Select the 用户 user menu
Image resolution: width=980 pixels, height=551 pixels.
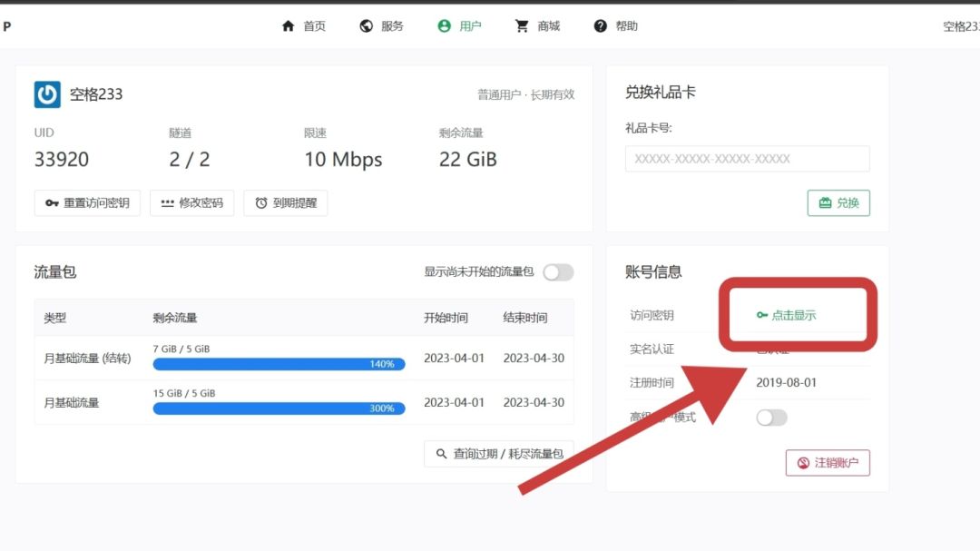tap(459, 26)
